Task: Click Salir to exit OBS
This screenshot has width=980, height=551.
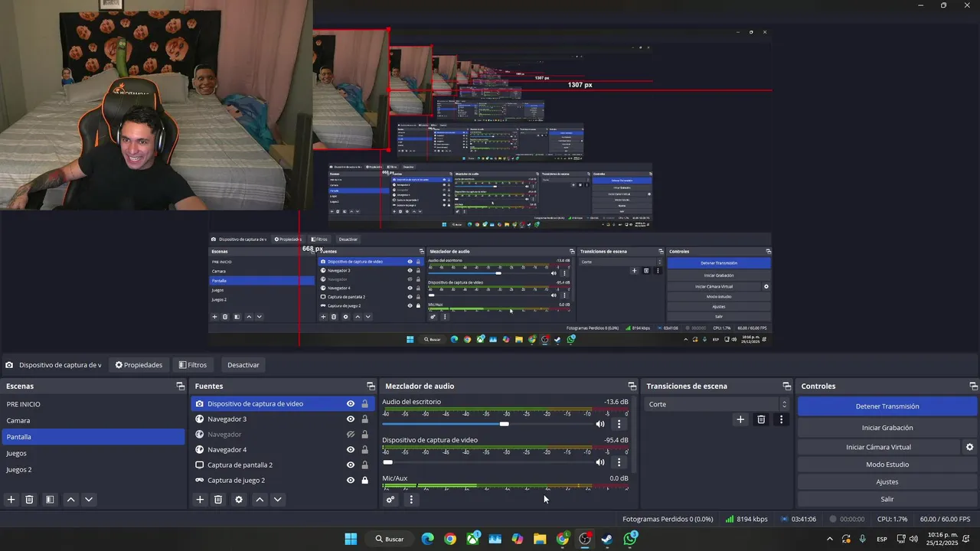Action: 887,499
